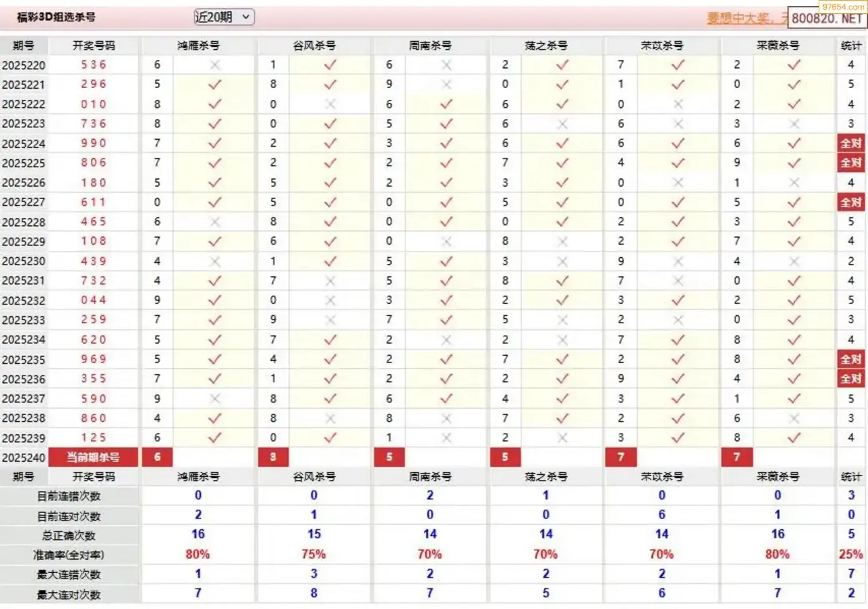Click the 谷风杀号 X mark in row 2025231
The image size is (868, 609).
coord(330,281)
